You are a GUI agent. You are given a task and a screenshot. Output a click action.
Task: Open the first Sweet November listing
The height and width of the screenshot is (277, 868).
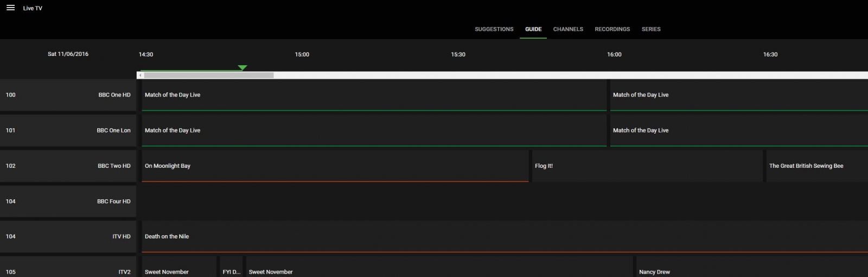(179, 267)
